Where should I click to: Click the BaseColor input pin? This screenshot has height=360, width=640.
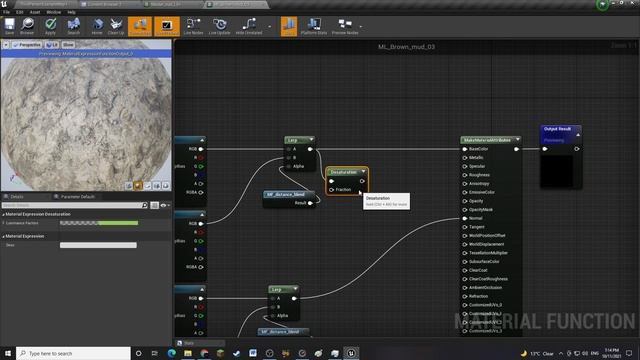coord(465,149)
